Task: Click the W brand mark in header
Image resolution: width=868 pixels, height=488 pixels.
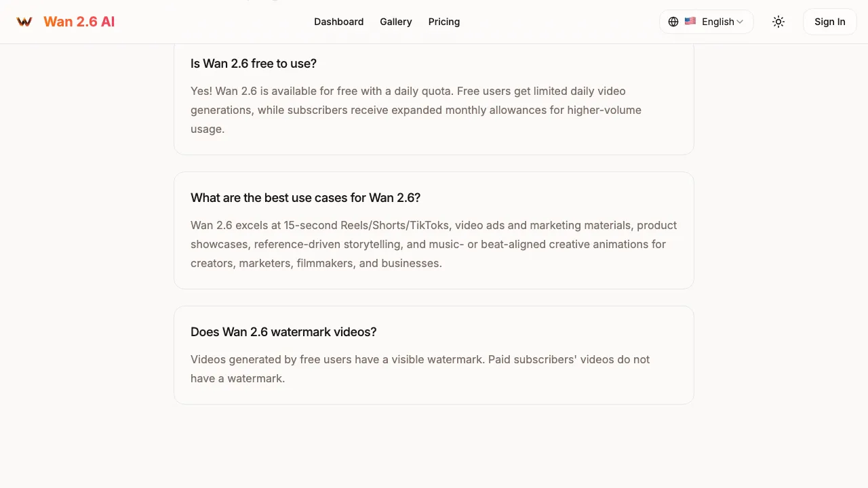Action: [x=24, y=21]
